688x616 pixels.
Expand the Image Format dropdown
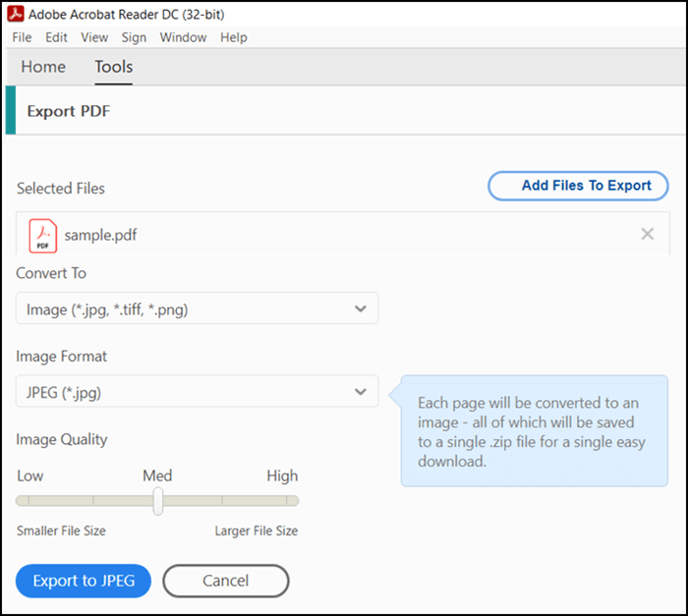197,393
